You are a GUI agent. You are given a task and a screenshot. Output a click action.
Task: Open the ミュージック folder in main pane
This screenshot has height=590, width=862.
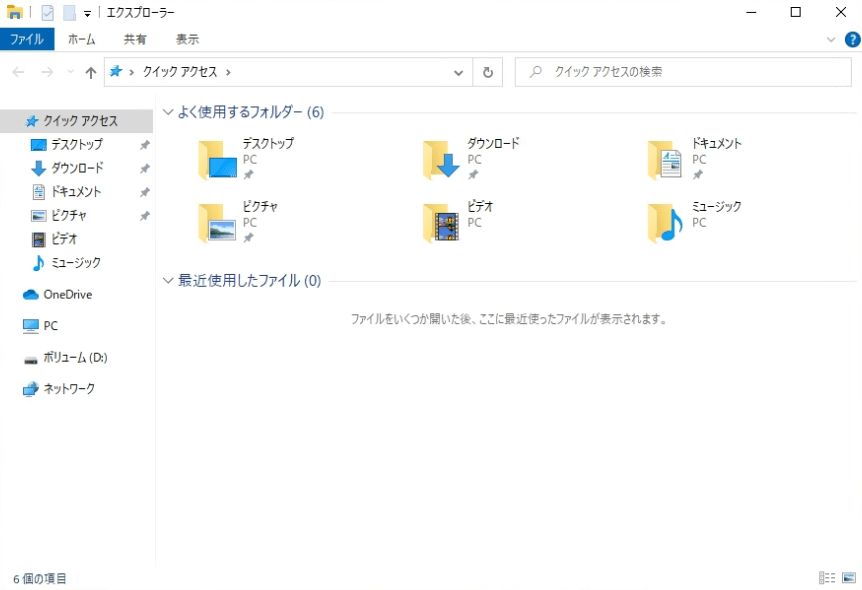click(x=666, y=223)
